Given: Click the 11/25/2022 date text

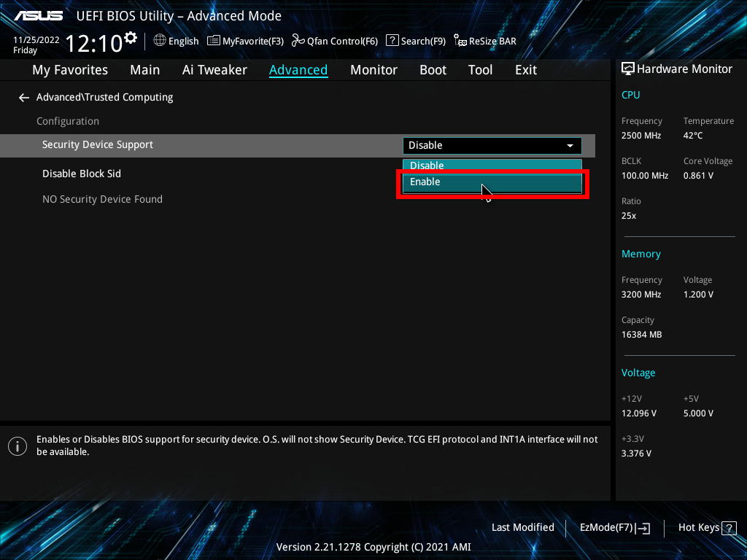Looking at the screenshot, I should (36, 40).
